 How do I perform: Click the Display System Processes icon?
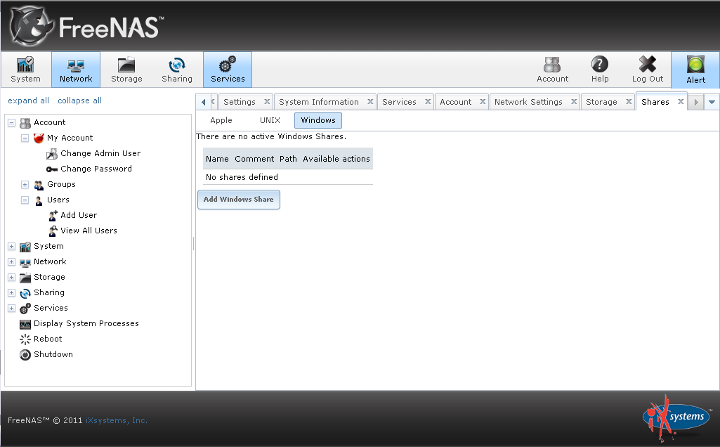tap(25, 324)
